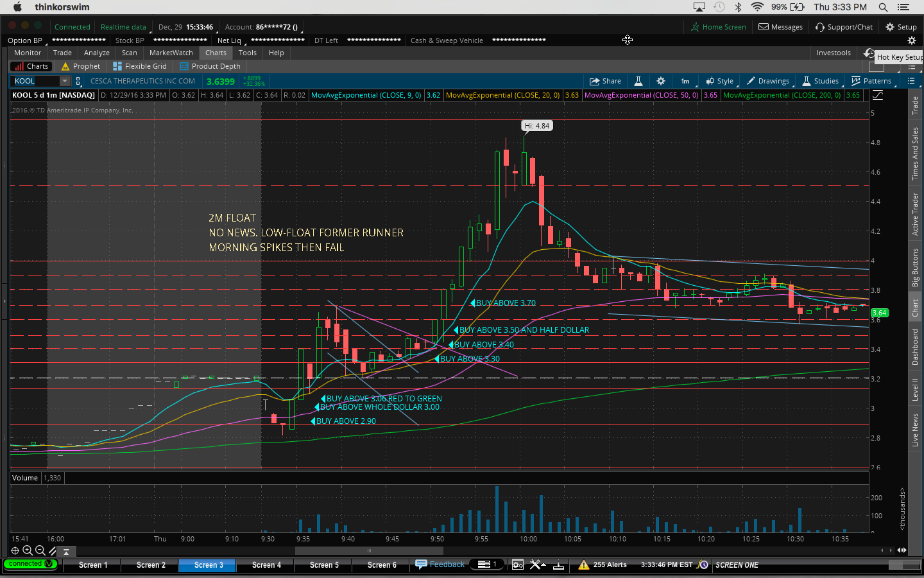Click the Realtime data status
Screen dimensions: 924x578
tap(123, 27)
